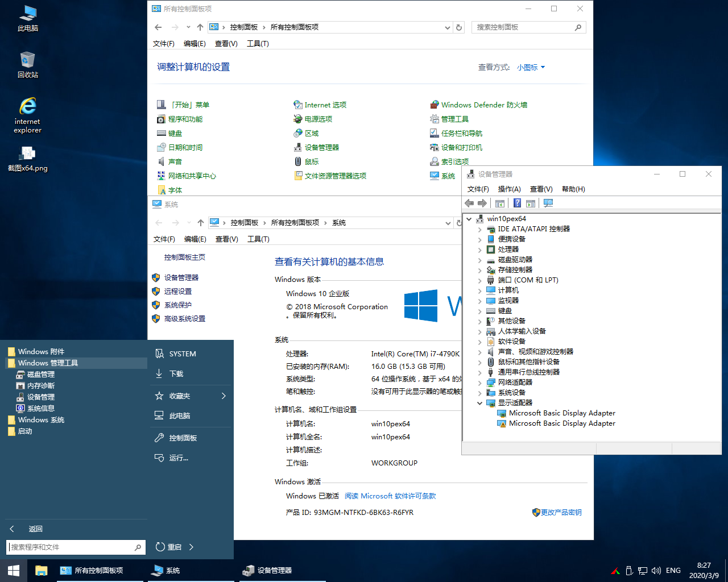This screenshot has height=582, width=728.
Task: Open Internet 选项 in control panel
Action: (320, 105)
